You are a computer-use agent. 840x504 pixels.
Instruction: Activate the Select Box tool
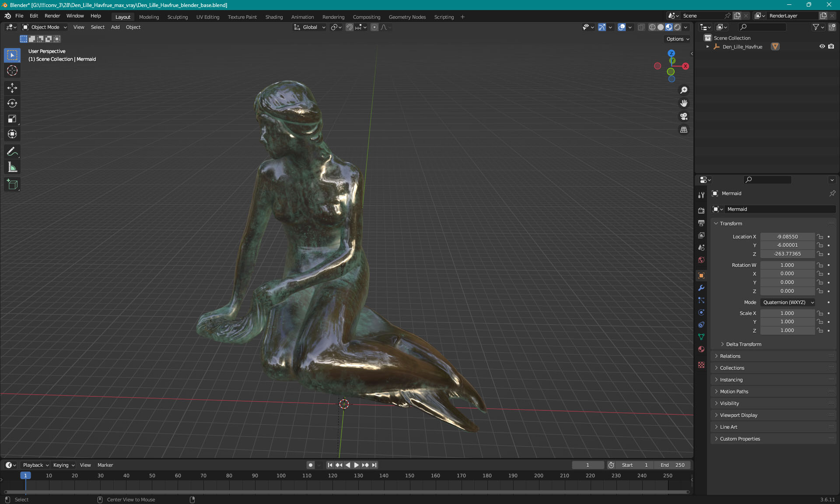point(12,55)
